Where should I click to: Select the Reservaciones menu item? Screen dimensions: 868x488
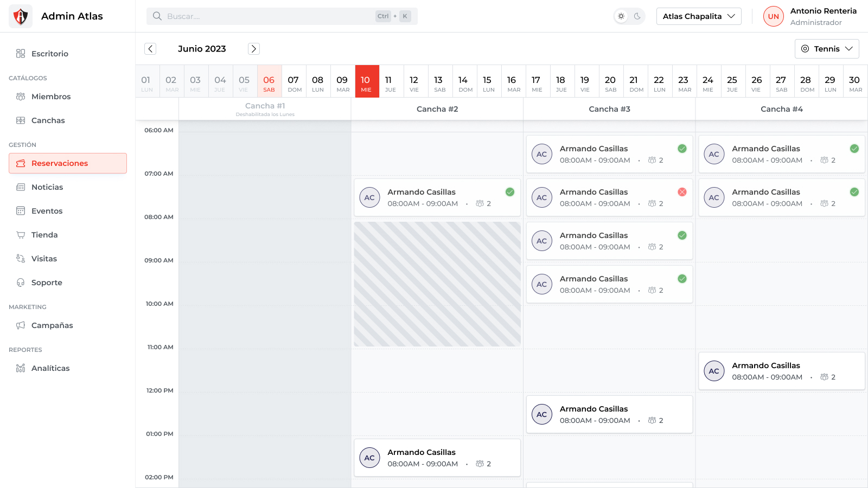click(x=68, y=163)
